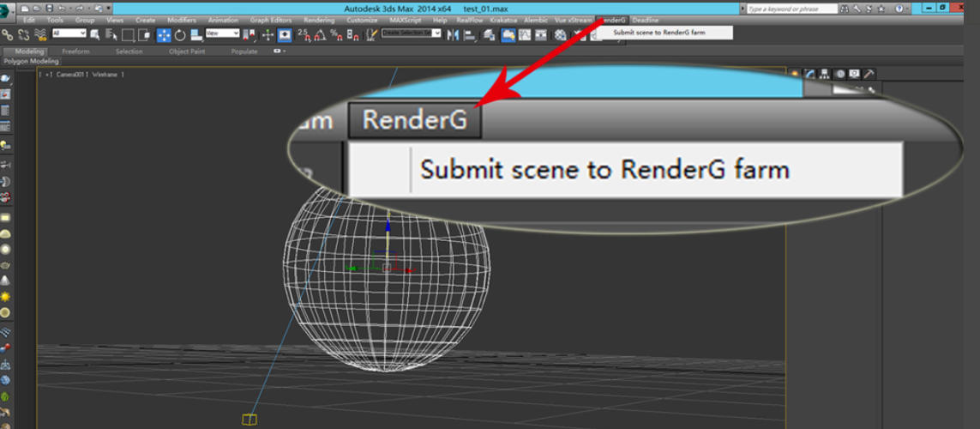
Task: Click the Save File floppy disk icon
Action: click(x=49, y=8)
